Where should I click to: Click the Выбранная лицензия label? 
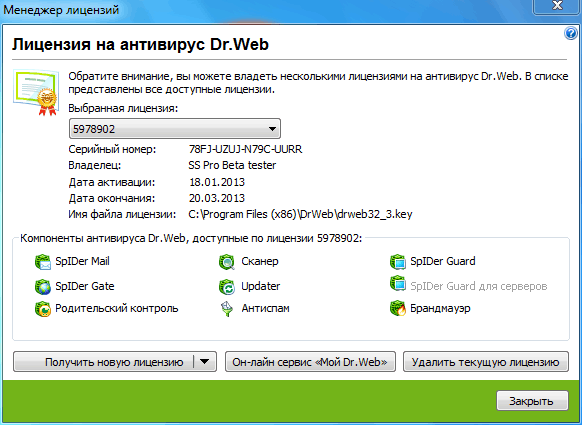coord(123,108)
